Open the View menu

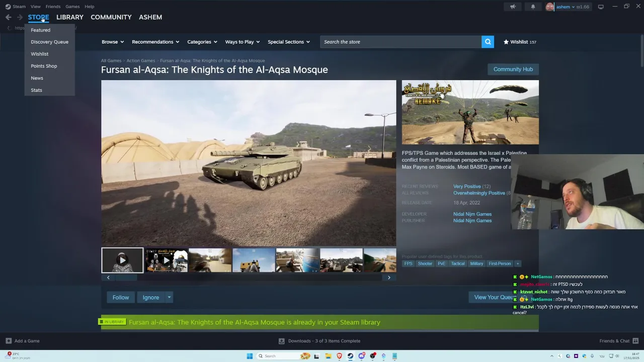click(35, 7)
